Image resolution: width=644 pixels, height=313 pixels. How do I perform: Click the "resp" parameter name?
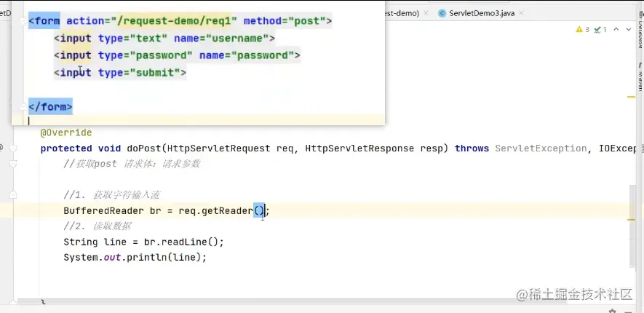(x=432, y=148)
